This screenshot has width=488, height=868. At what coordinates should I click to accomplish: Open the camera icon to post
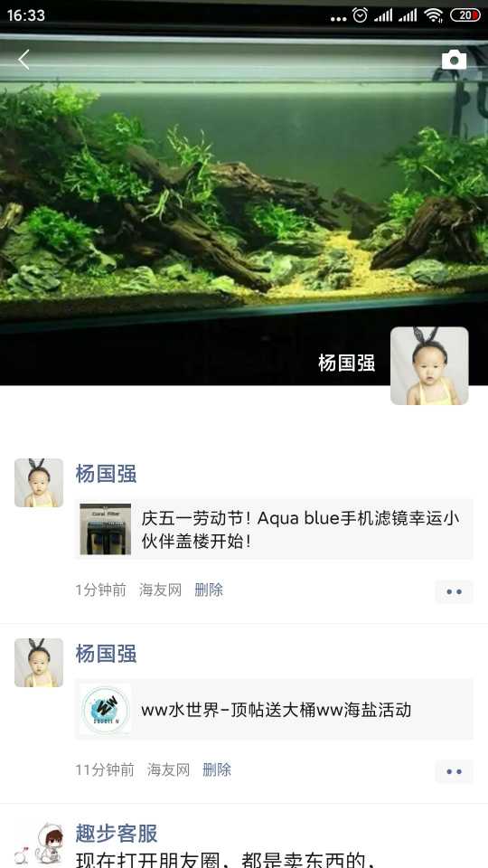(454, 60)
